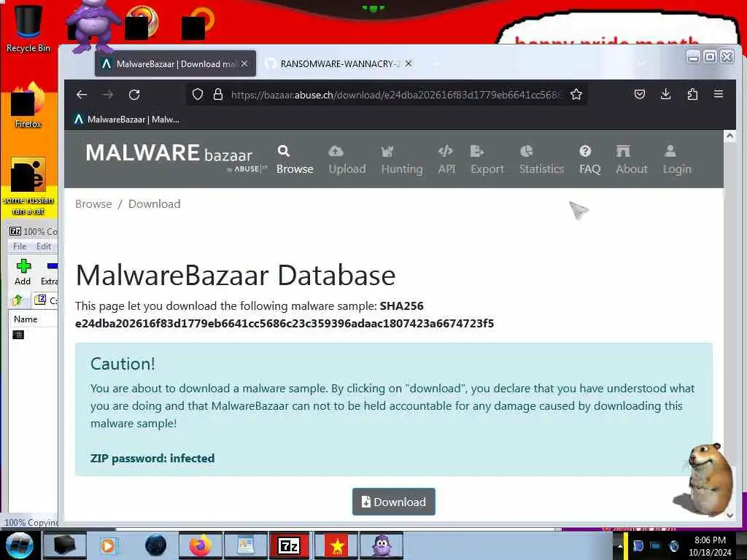This screenshot has height=560, width=747.
Task: Click the MALWARE bazaar logo
Action: tap(175, 157)
